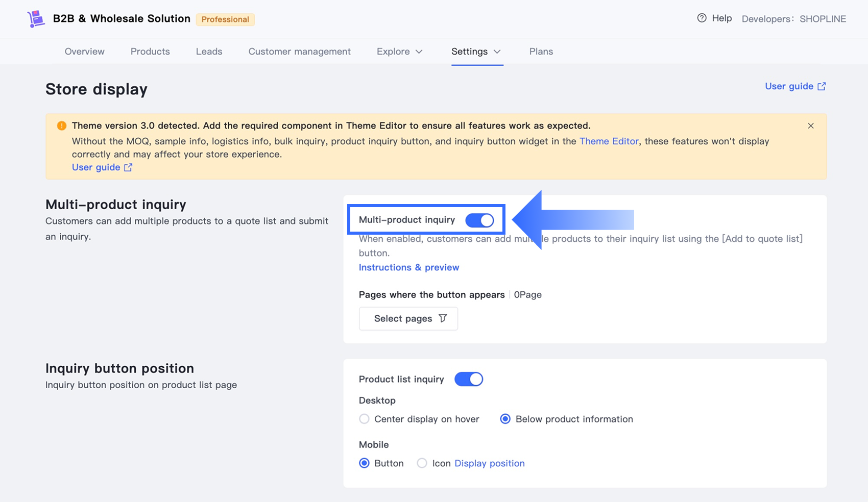Click the filter icon in Select pages button
Screen dimensions: 868x502
[443, 318]
